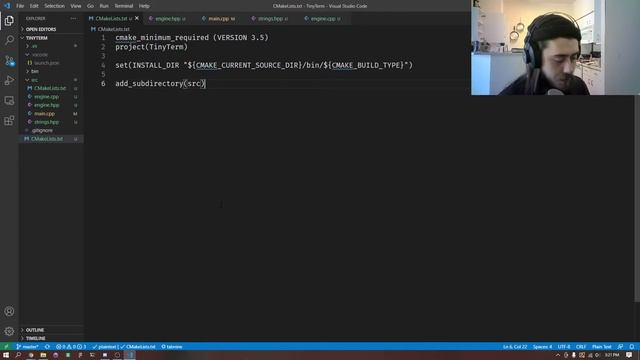Switch to the main.cpp editor tab
Screen dimensions: 640x360
tap(220, 18)
